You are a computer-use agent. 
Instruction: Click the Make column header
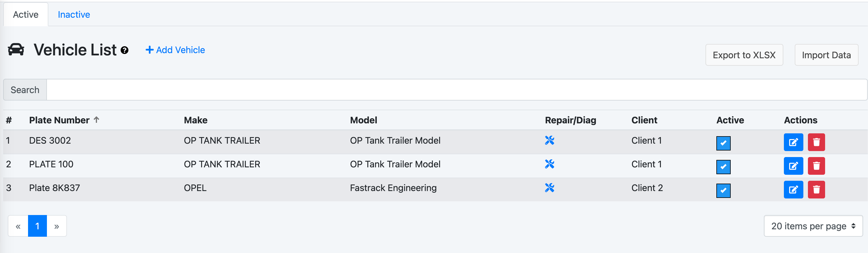[195, 120]
